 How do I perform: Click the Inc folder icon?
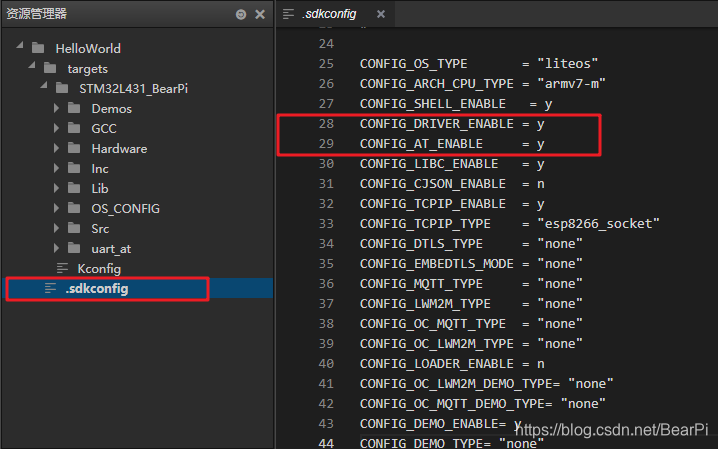pyautogui.click(x=74, y=168)
